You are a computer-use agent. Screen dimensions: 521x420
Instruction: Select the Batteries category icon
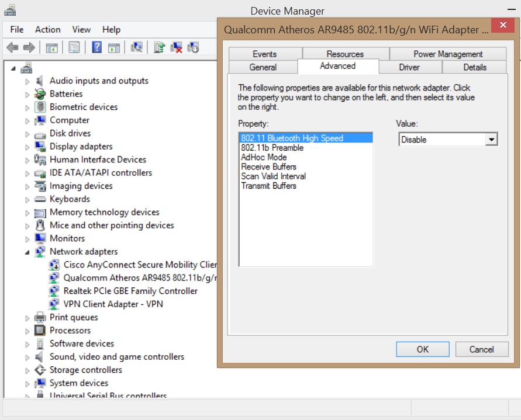[40, 94]
